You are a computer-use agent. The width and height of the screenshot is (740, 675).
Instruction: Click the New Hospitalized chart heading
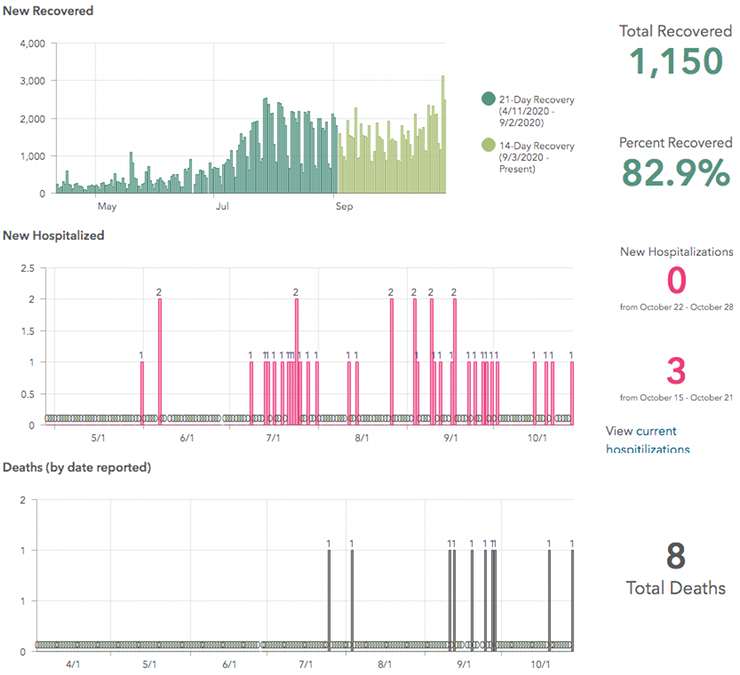(x=54, y=236)
